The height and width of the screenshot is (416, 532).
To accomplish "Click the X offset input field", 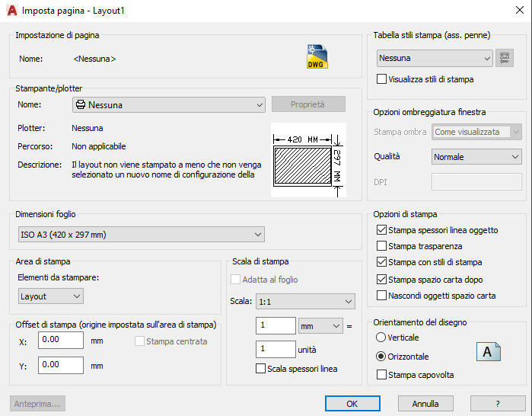I will [x=61, y=340].
